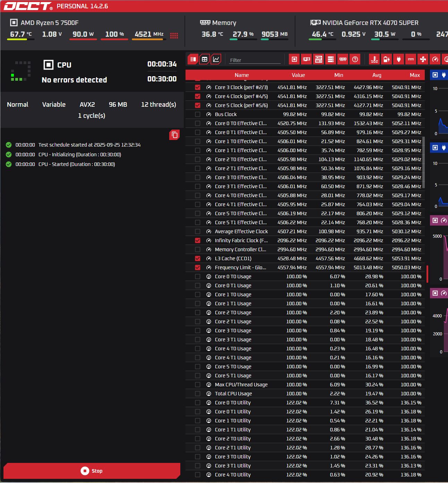Stop the running CPU test
448x483 pixels.
pos(92,471)
